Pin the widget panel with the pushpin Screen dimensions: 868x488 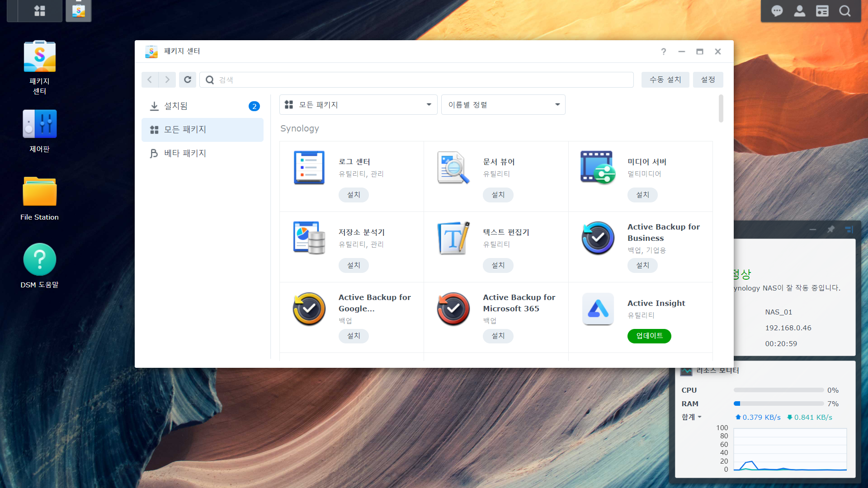tap(831, 230)
